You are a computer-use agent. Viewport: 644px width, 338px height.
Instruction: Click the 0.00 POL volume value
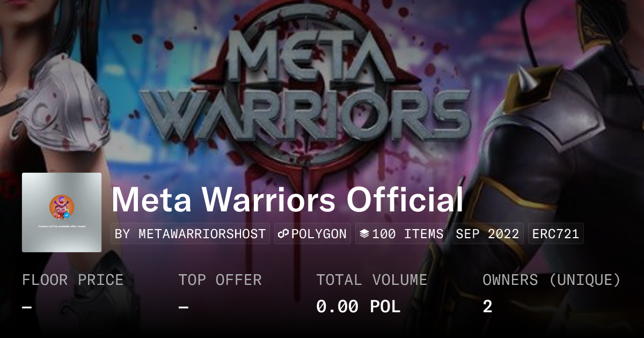click(x=358, y=306)
